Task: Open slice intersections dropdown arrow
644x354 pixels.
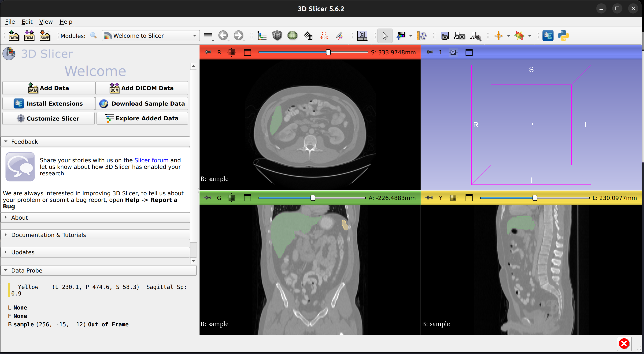Action: (529, 36)
